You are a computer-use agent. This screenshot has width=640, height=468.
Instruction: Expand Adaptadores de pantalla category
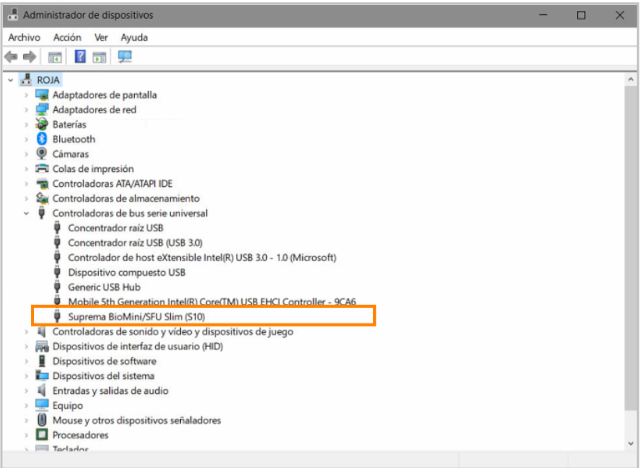point(26,95)
